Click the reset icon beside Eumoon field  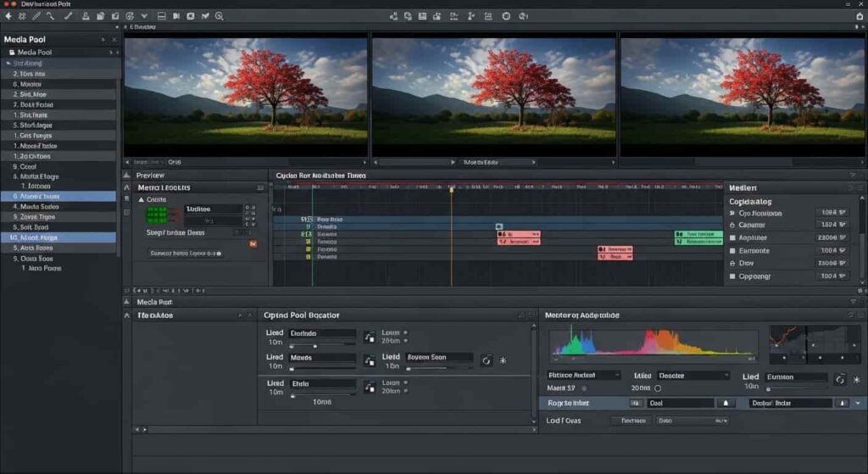pos(840,379)
